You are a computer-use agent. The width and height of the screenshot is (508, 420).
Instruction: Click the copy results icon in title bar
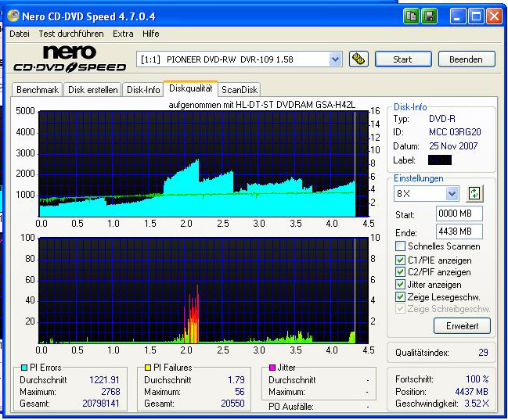(412, 16)
